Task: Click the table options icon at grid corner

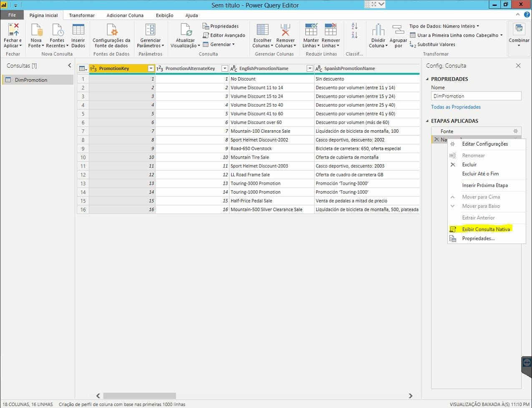Action: click(83, 68)
